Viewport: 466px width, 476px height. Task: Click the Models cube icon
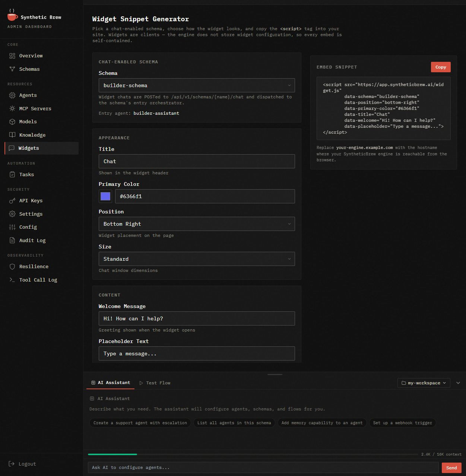tap(12, 122)
